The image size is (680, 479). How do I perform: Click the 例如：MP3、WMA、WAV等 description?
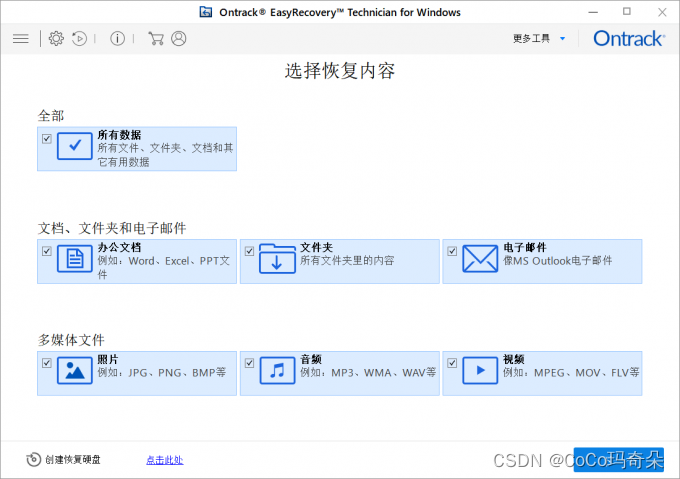(368, 372)
